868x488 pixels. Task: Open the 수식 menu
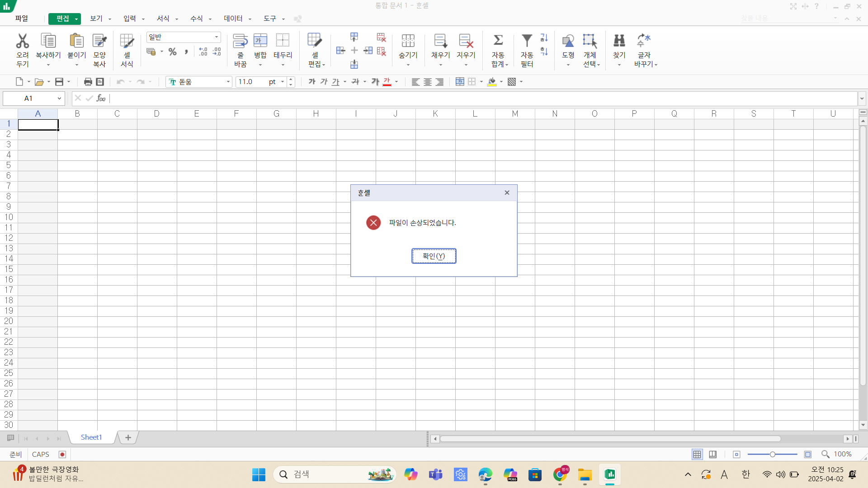point(196,19)
